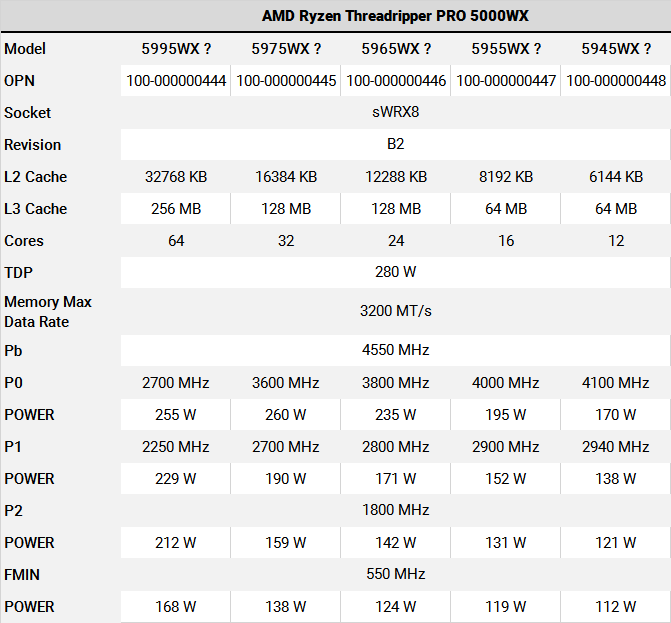Click the L3 Cache row label
671x623 pixels.
click(36, 209)
